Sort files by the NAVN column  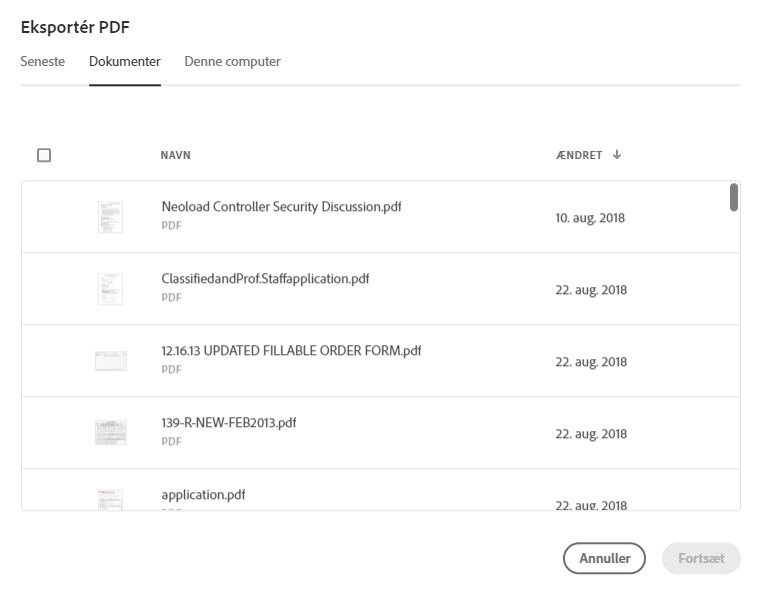(176, 155)
